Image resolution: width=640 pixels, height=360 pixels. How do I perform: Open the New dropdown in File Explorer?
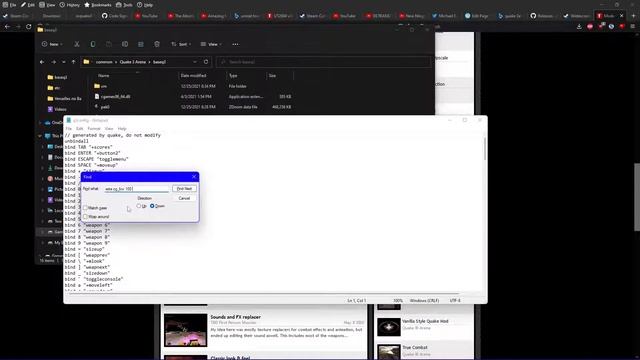click(x=52, y=44)
